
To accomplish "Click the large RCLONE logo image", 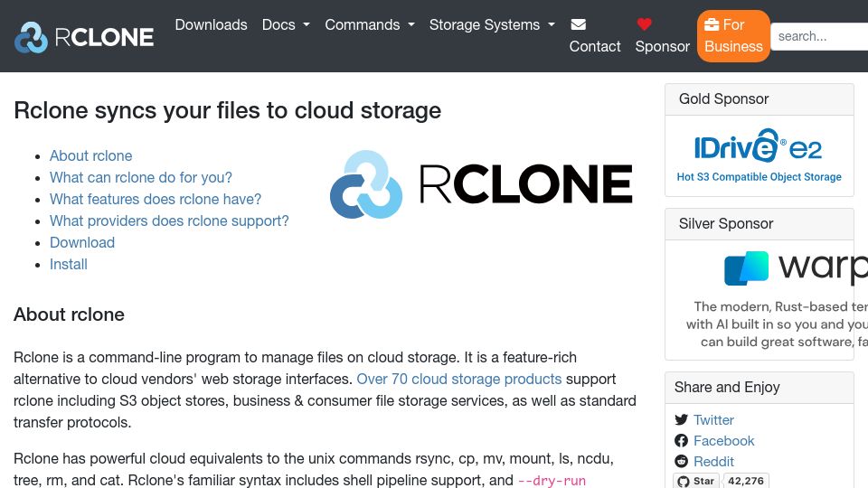I will (481, 184).
